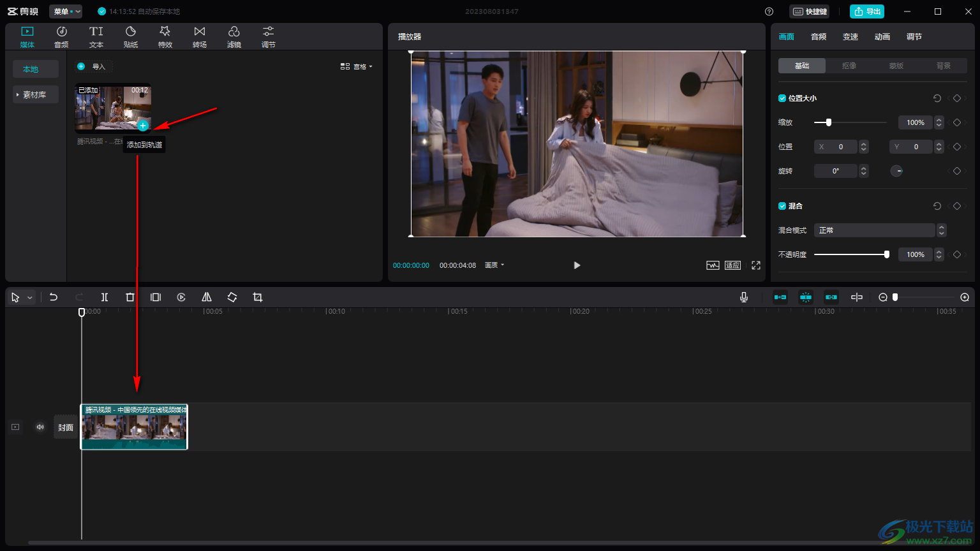Image resolution: width=980 pixels, height=551 pixels.
Task: Select the imported video thumbnail
Action: pos(114,107)
